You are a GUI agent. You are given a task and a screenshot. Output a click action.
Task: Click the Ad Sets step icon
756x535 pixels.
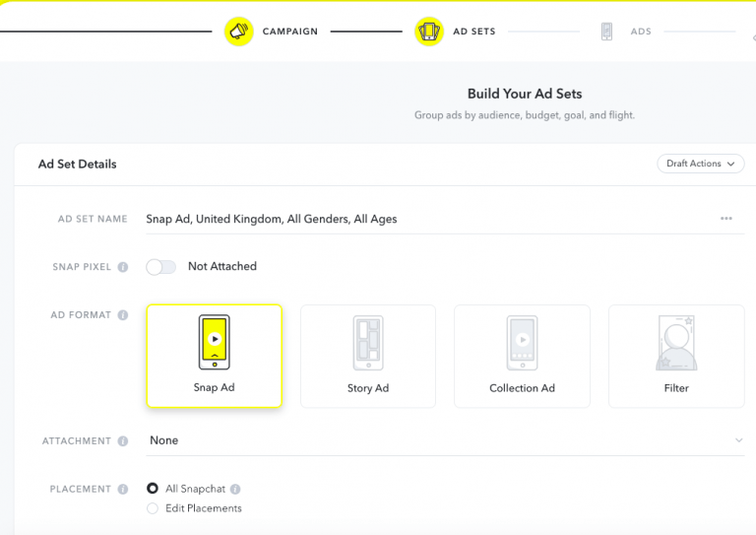tap(429, 32)
